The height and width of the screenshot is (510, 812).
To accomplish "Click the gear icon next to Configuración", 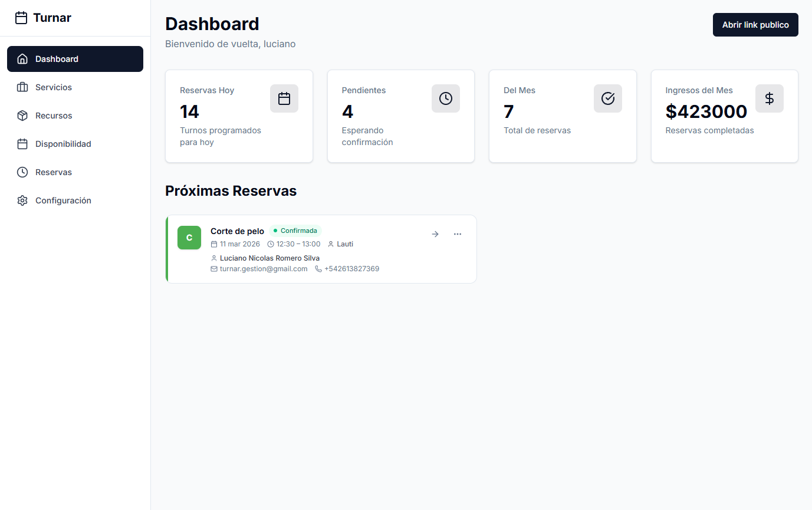I will tap(22, 200).
